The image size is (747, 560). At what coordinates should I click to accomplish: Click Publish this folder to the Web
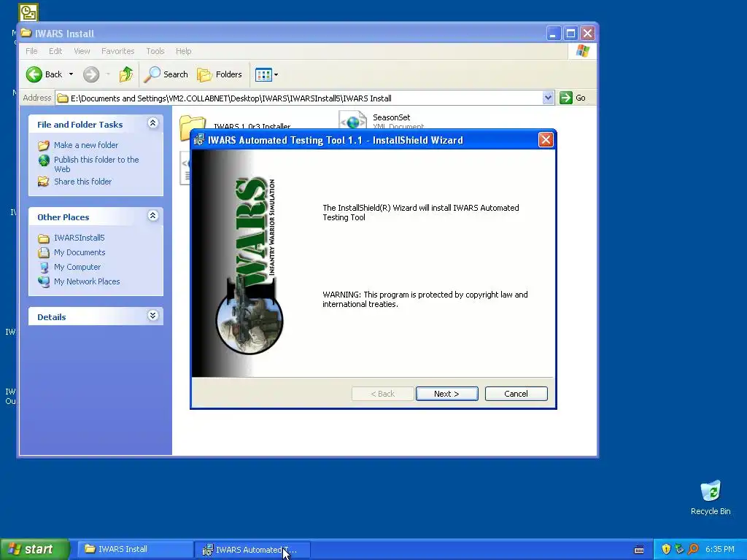[96, 164]
